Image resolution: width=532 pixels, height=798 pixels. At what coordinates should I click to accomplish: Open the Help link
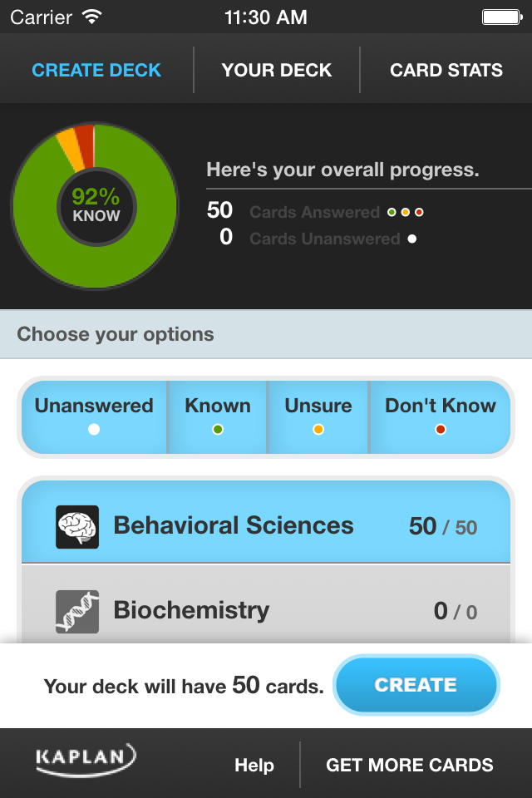click(254, 765)
